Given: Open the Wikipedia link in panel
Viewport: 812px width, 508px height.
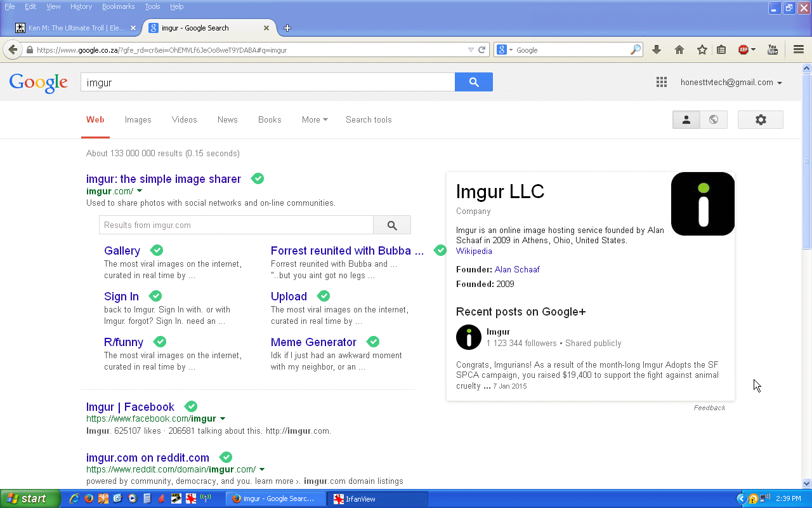Looking at the screenshot, I should 474,251.
